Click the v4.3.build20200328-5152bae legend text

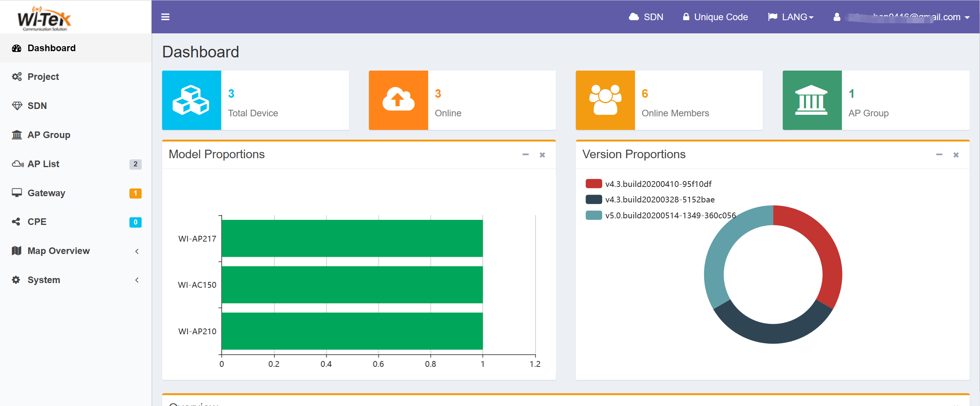click(660, 200)
